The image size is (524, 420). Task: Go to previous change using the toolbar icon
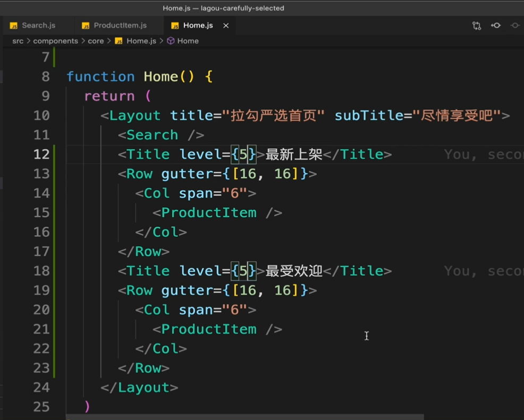pos(496,25)
